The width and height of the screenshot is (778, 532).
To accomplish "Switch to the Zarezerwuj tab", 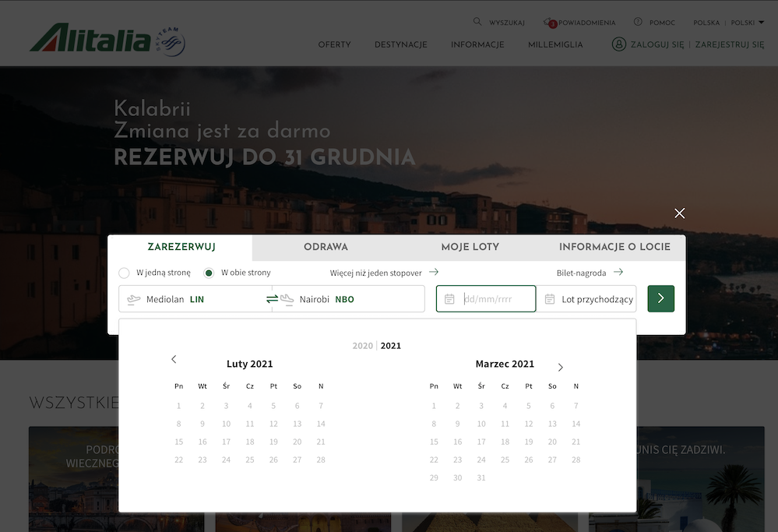I will tap(181, 247).
